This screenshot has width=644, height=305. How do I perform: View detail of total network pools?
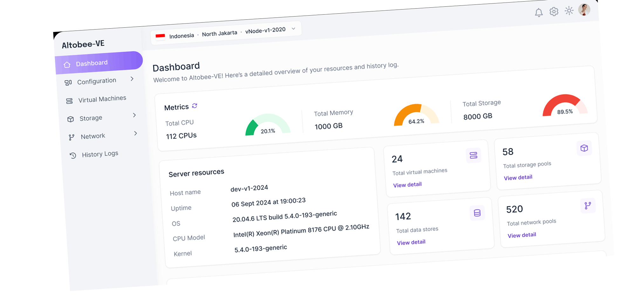[522, 235]
